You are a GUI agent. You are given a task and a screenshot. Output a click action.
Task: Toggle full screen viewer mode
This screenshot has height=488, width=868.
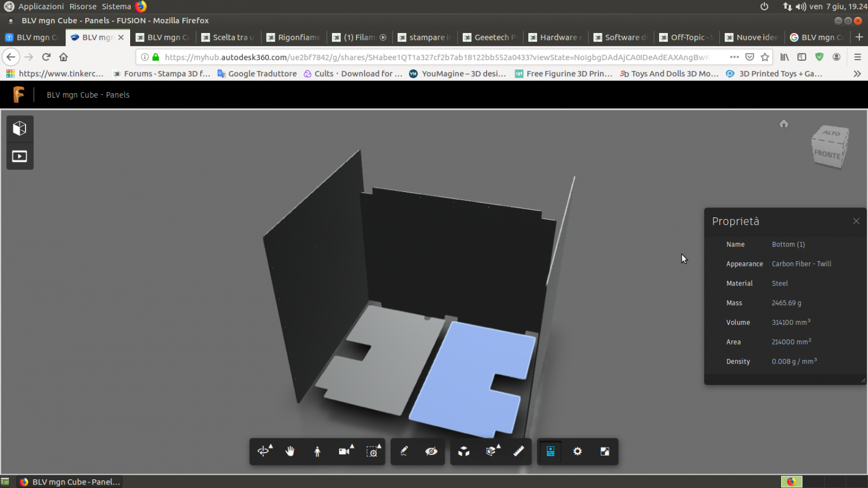(605, 452)
